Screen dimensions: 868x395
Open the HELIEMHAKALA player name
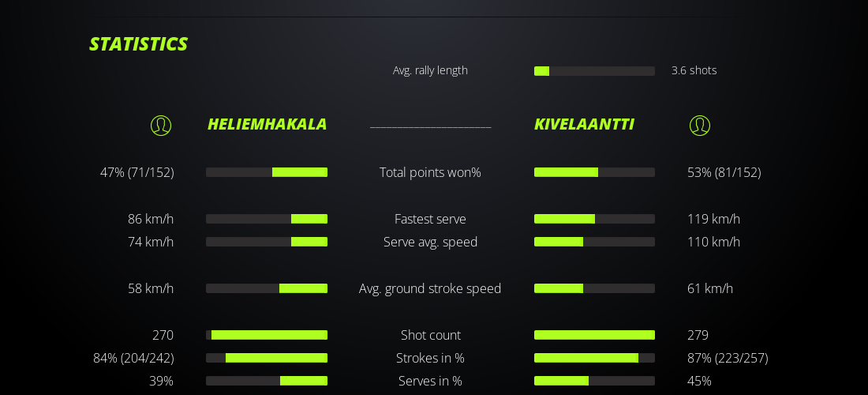point(267,125)
